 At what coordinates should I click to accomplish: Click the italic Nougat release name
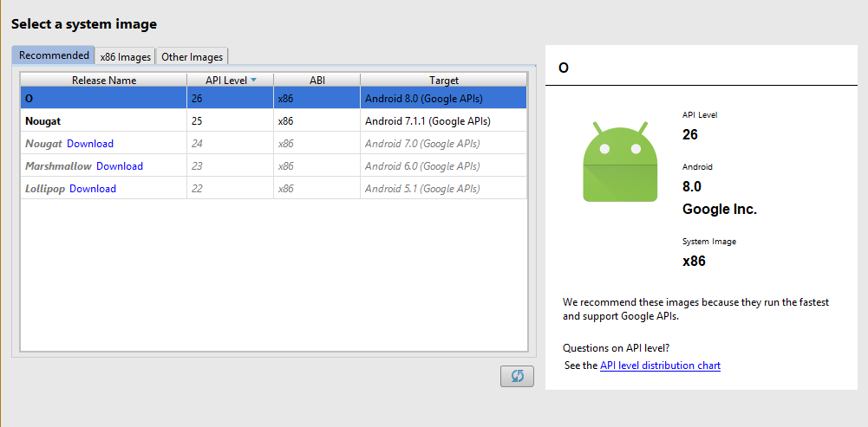pos(43,144)
